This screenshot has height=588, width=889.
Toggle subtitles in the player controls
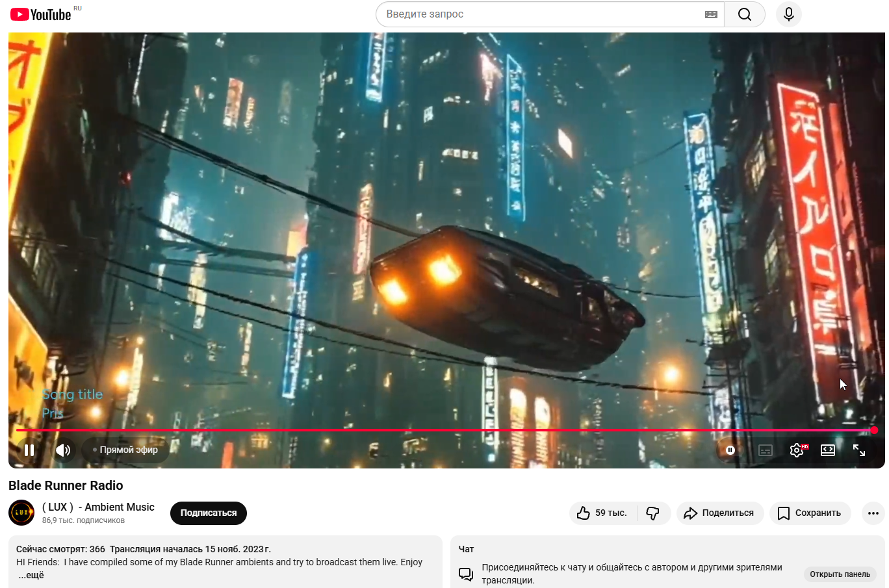[766, 450]
